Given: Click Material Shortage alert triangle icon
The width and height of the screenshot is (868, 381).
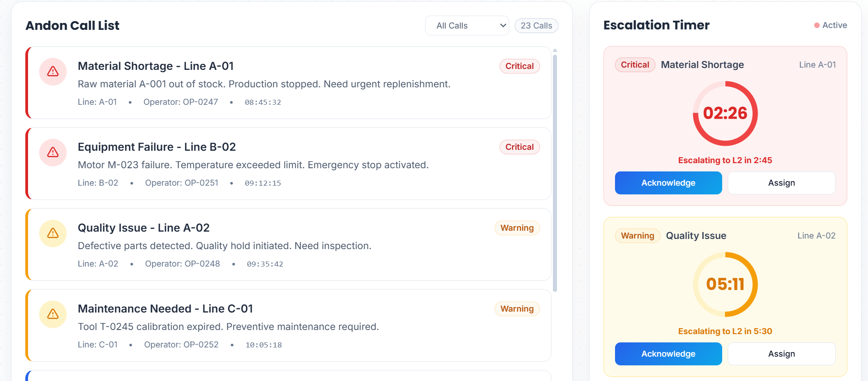Looking at the screenshot, I should click(53, 72).
